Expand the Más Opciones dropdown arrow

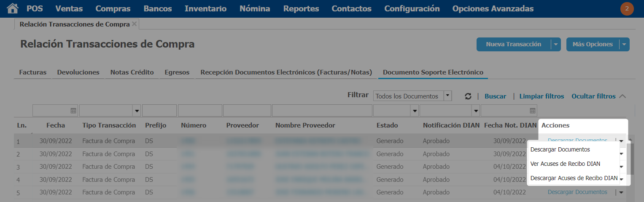624,45
